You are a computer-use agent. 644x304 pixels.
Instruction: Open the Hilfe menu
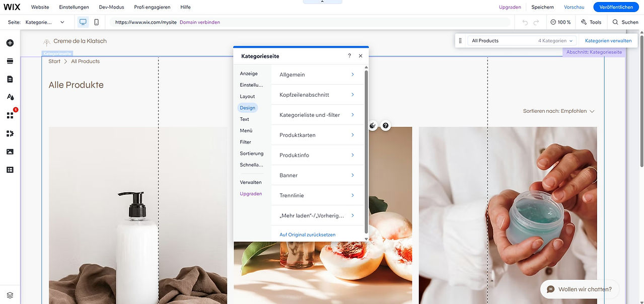tap(185, 7)
